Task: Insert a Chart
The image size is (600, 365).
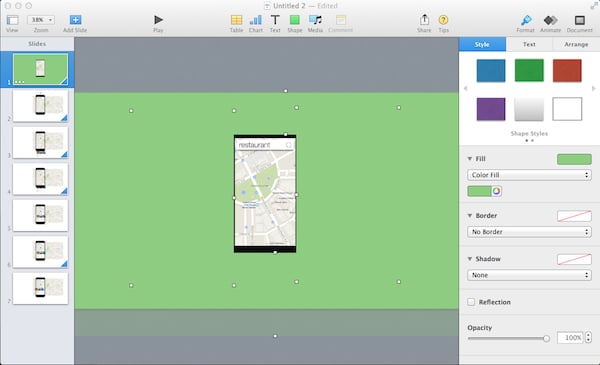Action: (x=256, y=20)
